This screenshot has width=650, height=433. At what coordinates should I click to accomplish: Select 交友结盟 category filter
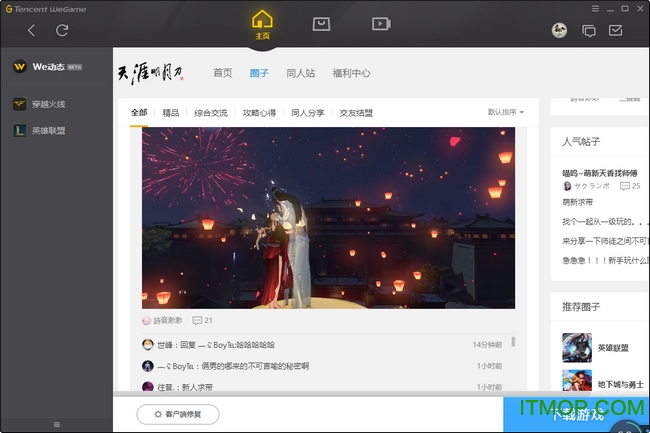pos(356,113)
